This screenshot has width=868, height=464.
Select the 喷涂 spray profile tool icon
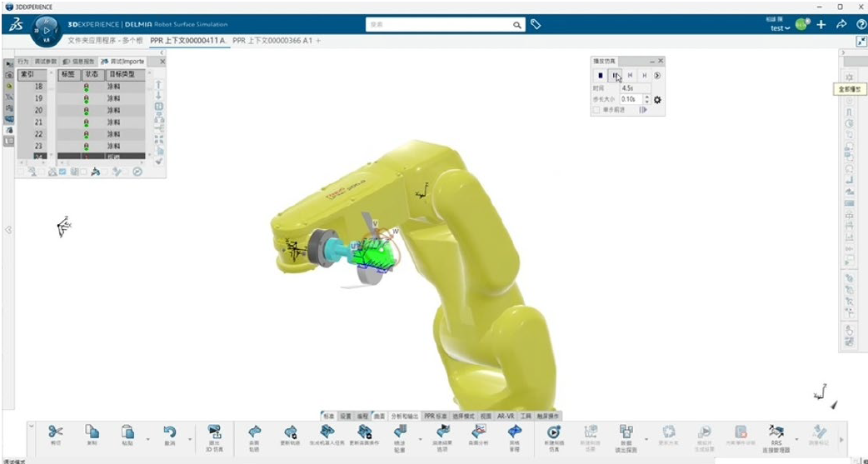coord(400,432)
